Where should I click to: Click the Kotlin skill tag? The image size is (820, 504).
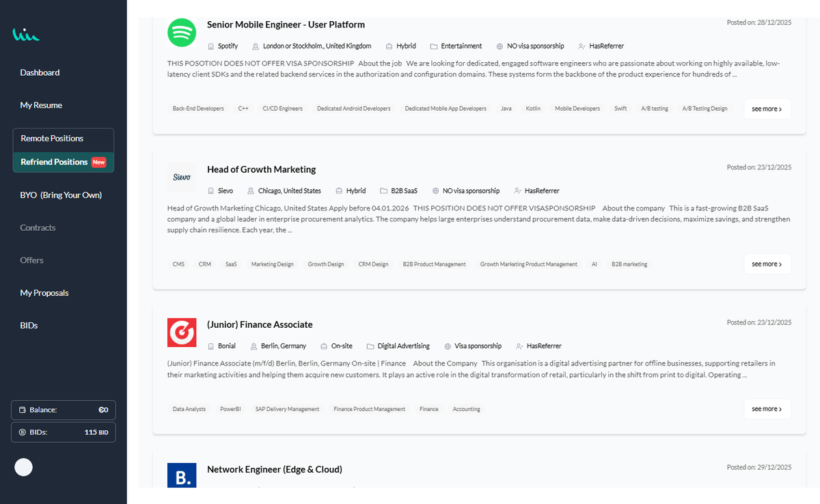click(x=533, y=109)
